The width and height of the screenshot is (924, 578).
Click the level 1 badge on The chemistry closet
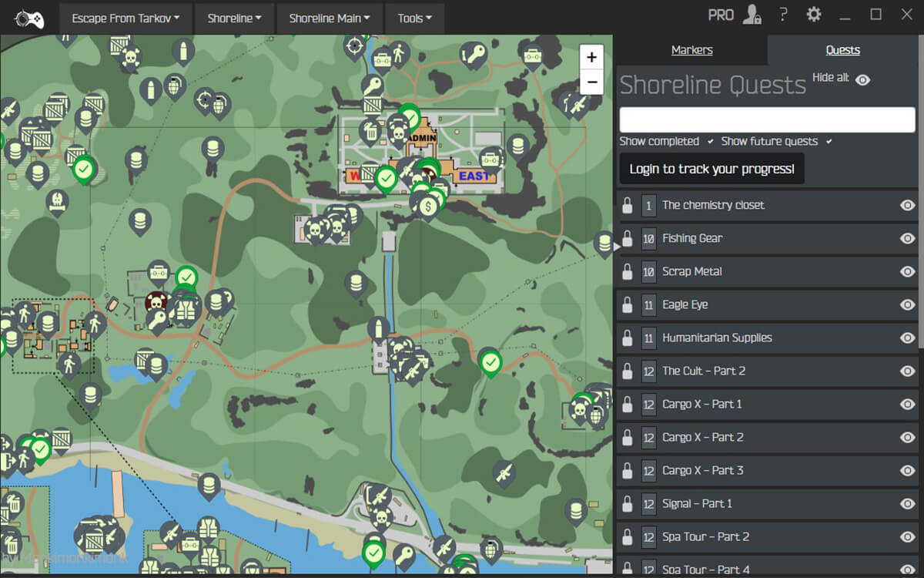pyautogui.click(x=648, y=205)
